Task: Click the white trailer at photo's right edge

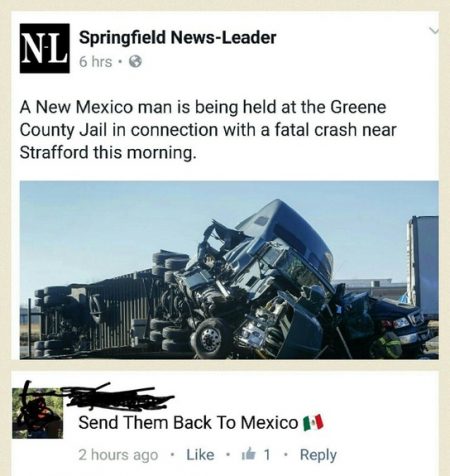Action: coord(423,267)
